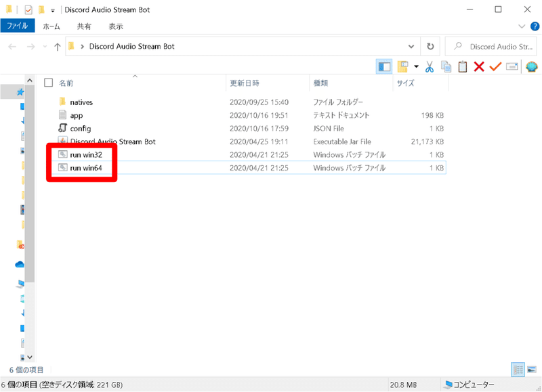Open the quick access toolbar customize dropdown

53,10
